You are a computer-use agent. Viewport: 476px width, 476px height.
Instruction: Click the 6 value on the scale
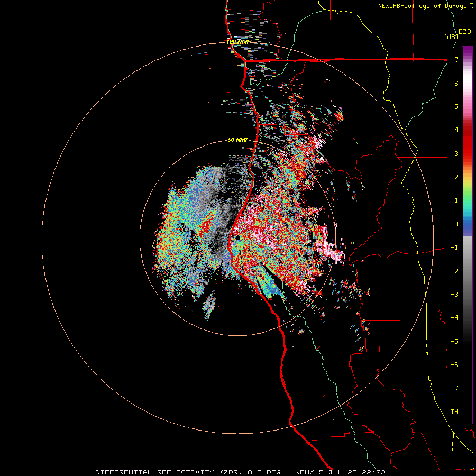tap(456, 83)
